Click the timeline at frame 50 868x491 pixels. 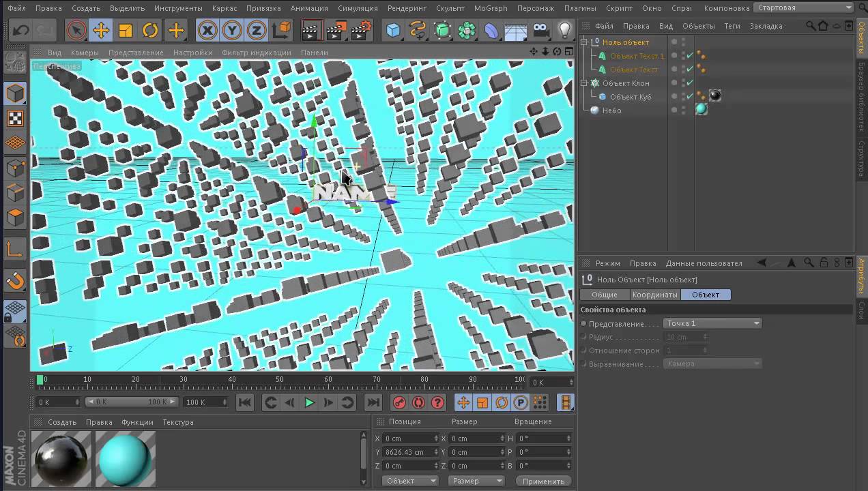click(x=280, y=381)
